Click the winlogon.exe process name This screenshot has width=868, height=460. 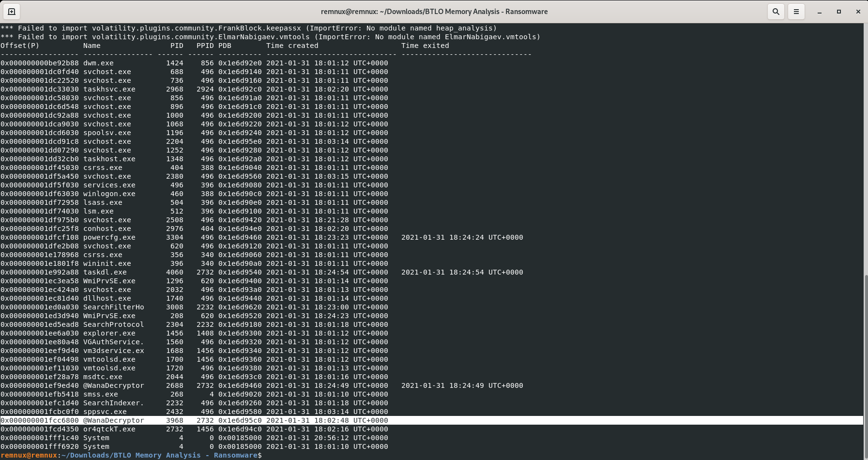(x=109, y=194)
